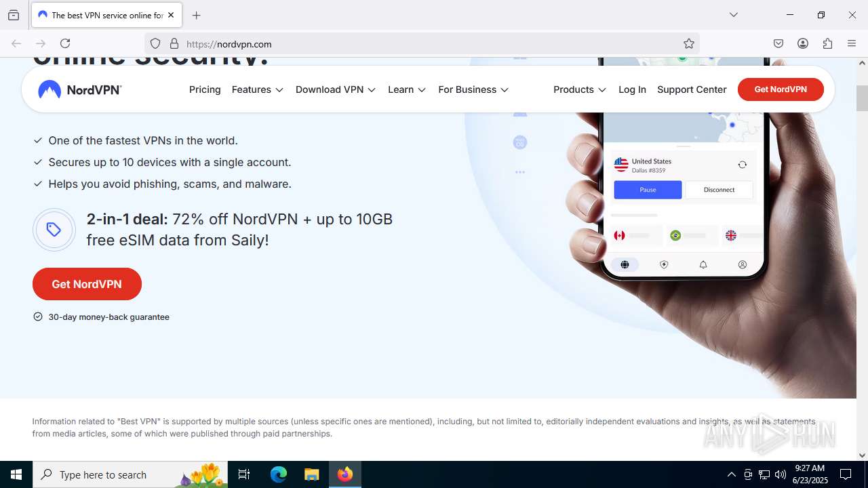
Task: Reload the page with the refresh icon
Action: pos(65,43)
